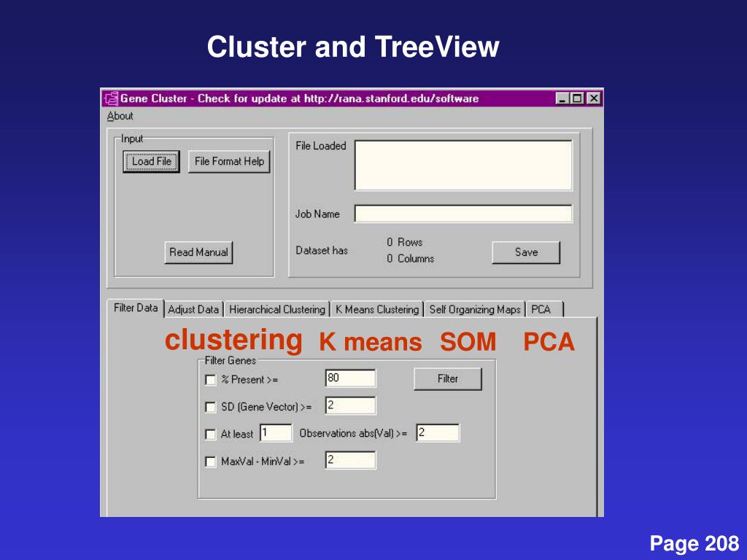The height and width of the screenshot is (560, 747).
Task: Click the SD (Gene Vector) value field
Action: pyautogui.click(x=351, y=405)
